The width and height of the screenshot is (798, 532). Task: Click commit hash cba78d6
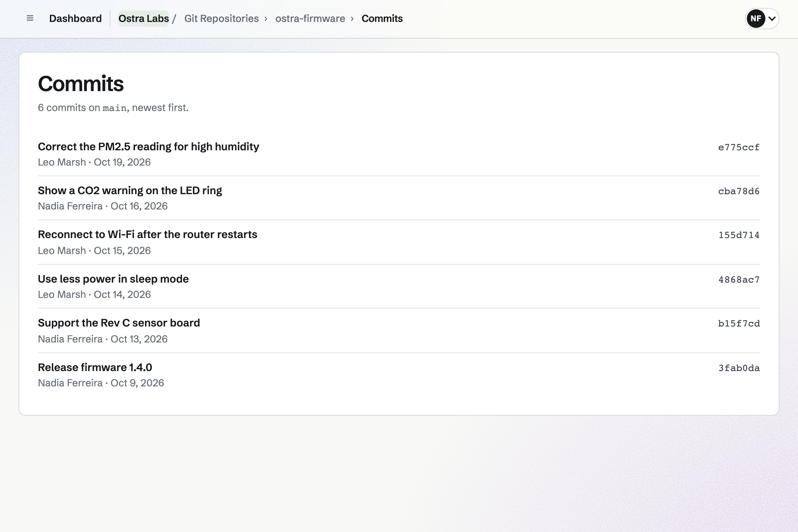click(x=738, y=191)
